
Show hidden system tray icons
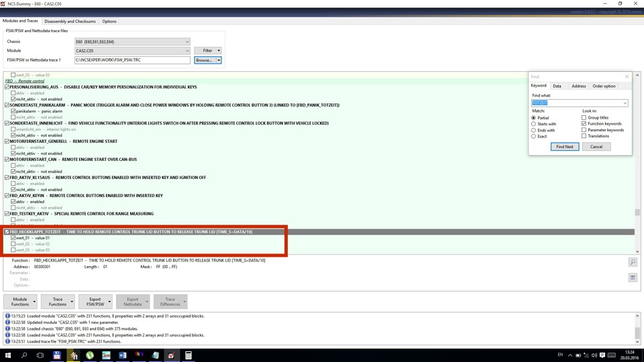point(570,355)
